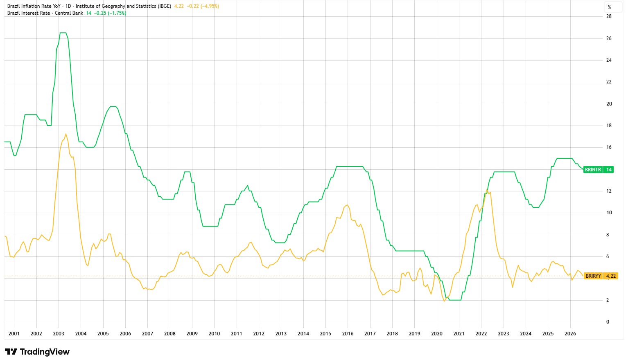Viewport: 628px width, 364px height.
Task: Open the percent scale unit button
Action: tap(609, 7)
